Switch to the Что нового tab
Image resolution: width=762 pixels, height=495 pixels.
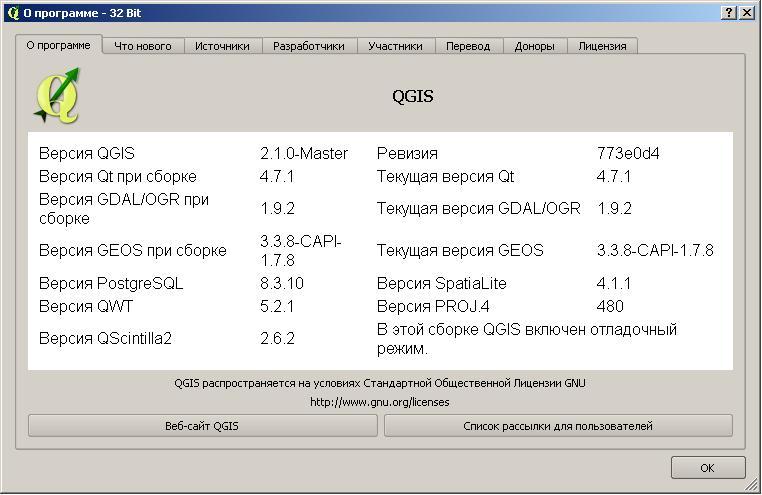(143, 46)
